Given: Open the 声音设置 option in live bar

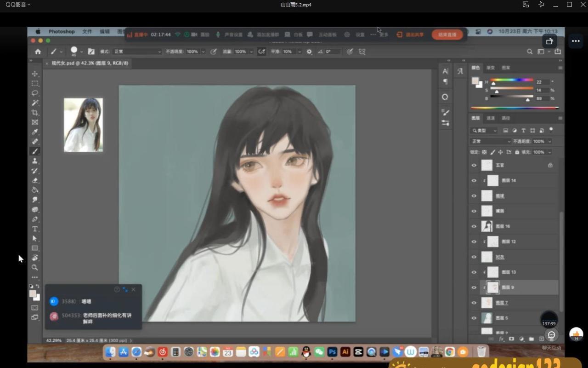Looking at the screenshot, I should (229, 34).
